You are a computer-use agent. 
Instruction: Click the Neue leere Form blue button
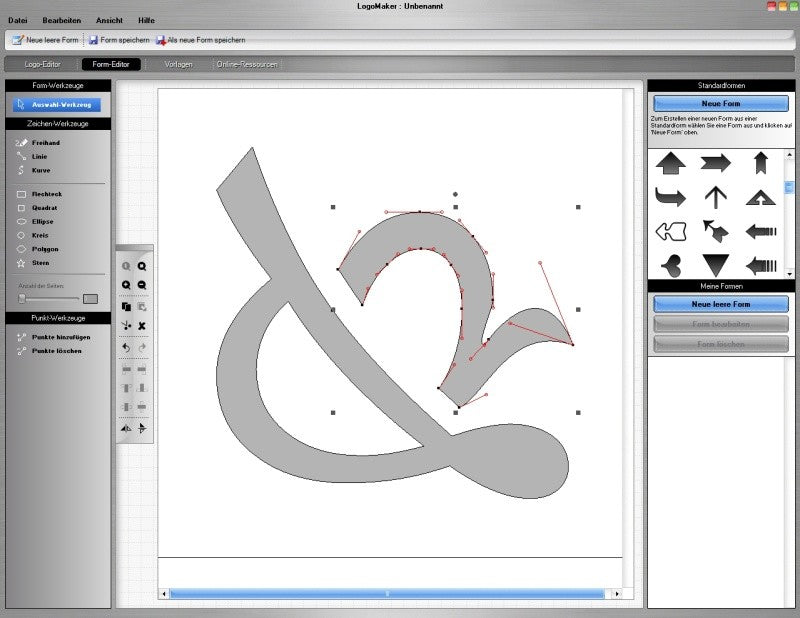tap(720, 304)
